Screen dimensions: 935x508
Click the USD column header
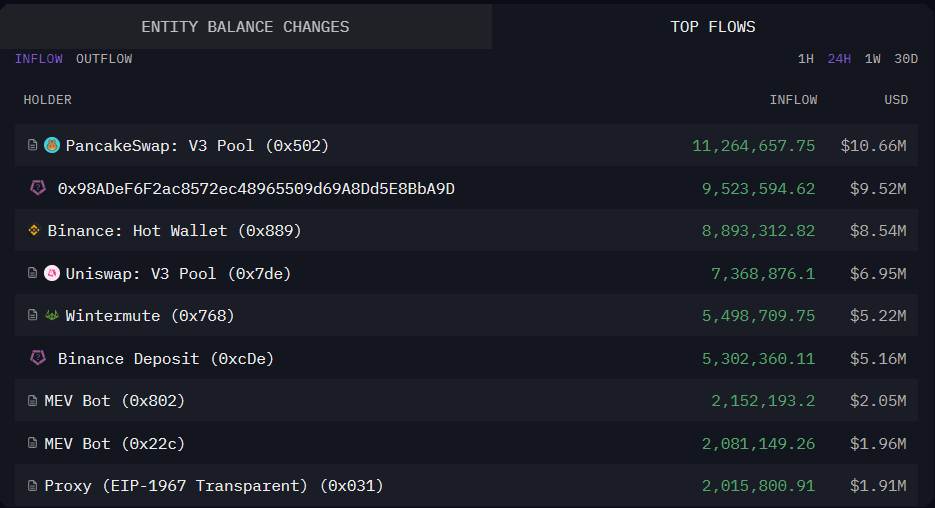click(x=896, y=100)
